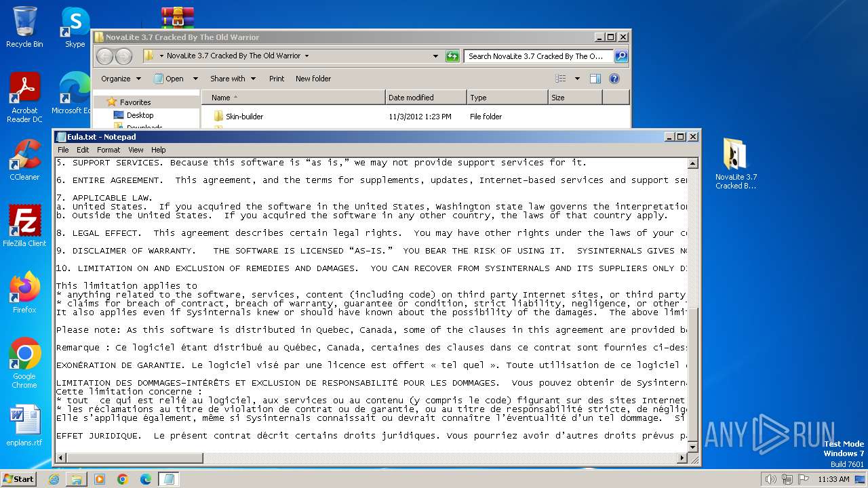
Task: Open CCleaner desktop shortcut
Action: point(24,160)
